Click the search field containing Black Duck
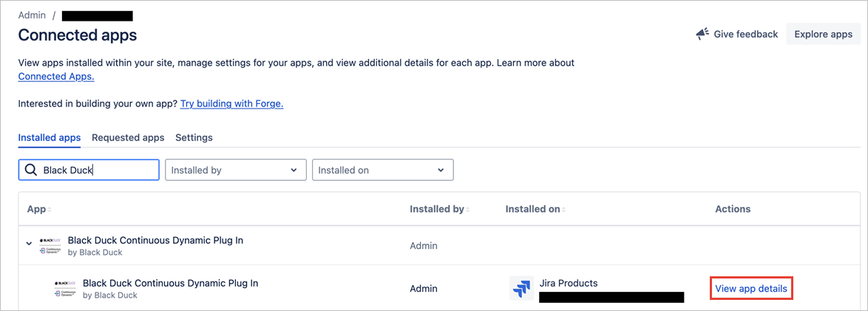The height and width of the screenshot is (311, 868). (89, 170)
